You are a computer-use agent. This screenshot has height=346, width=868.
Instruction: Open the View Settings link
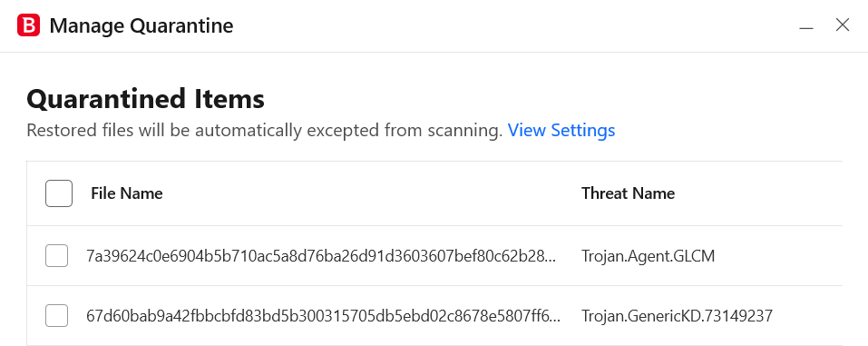pos(561,130)
